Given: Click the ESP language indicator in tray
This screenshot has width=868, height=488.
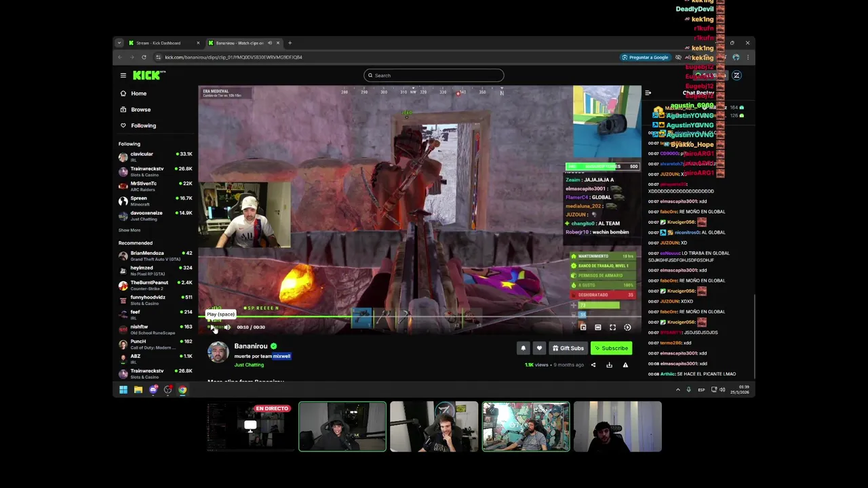Looking at the screenshot, I should tap(701, 390).
